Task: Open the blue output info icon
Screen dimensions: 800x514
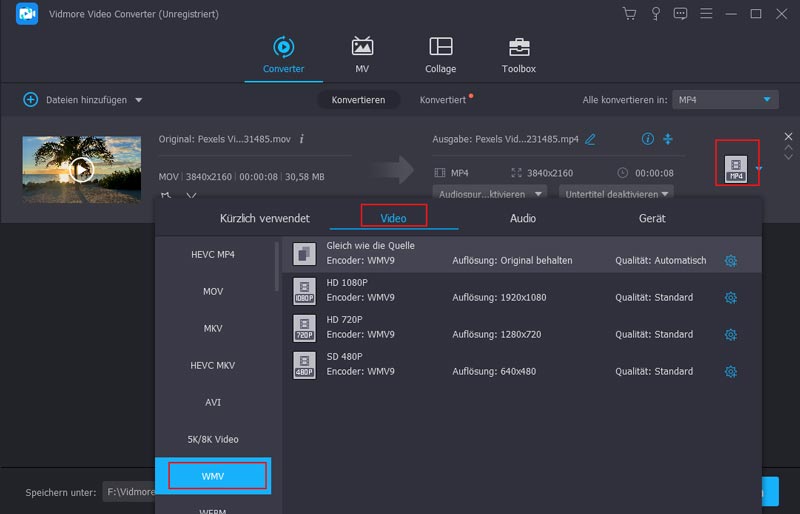Action: tap(647, 139)
